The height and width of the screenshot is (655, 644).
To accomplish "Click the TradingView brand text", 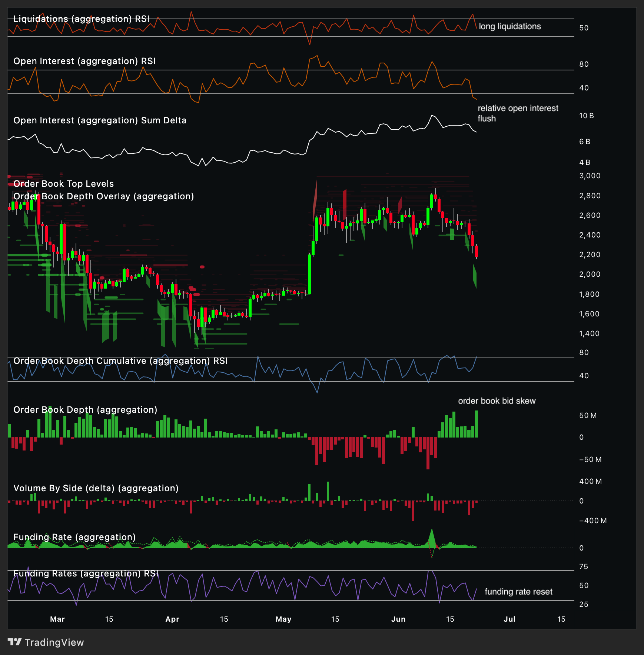I will pyautogui.click(x=54, y=642).
